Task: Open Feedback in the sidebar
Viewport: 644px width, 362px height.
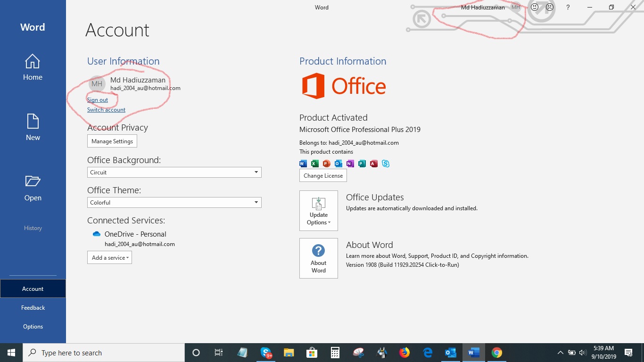Action: [x=33, y=308]
